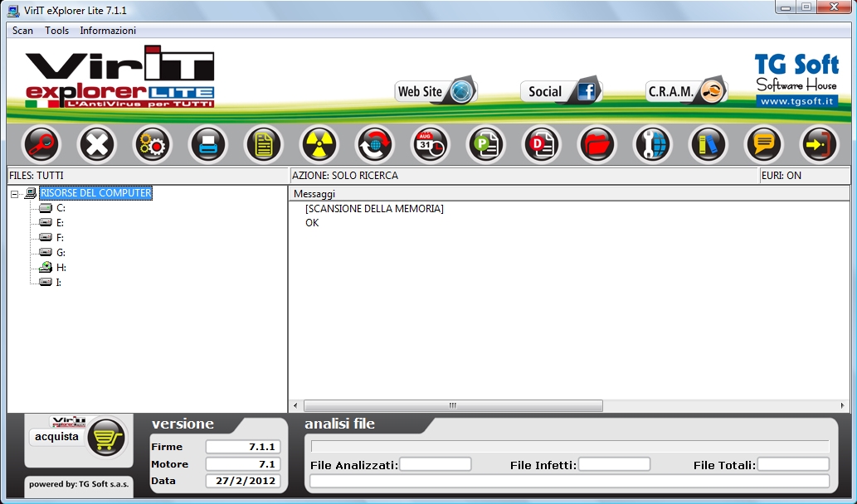Click the horizontal scrollbar thumb in Messaggi
857x504 pixels.
coord(453,405)
